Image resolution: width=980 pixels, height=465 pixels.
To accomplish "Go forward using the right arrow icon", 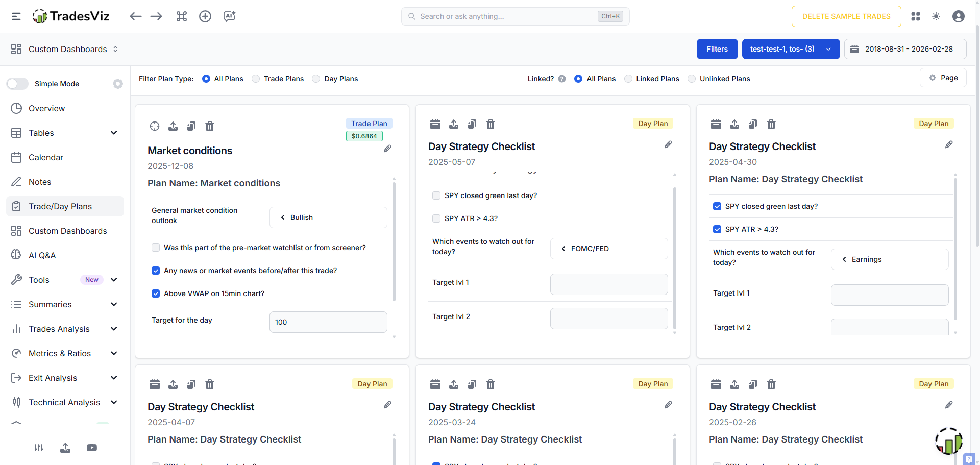I will (x=156, y=16).
